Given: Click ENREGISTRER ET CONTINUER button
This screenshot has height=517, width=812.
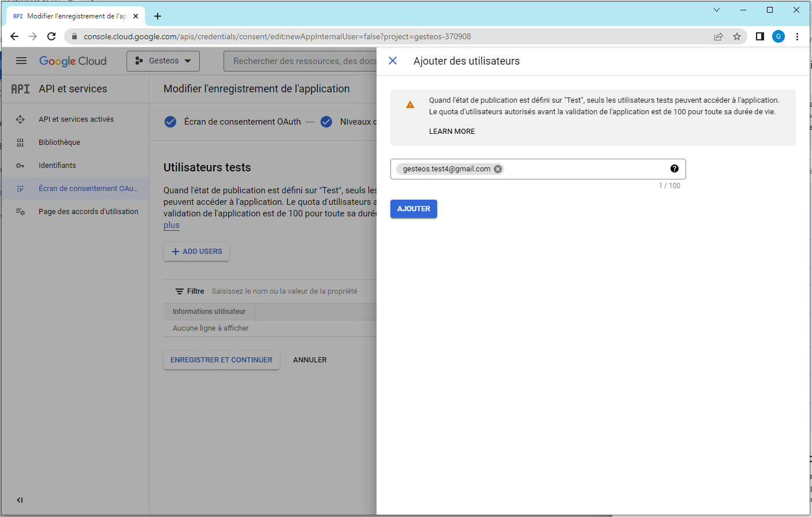Looking at the screenshot, I should pyautogui.click(x=221, y=360).
